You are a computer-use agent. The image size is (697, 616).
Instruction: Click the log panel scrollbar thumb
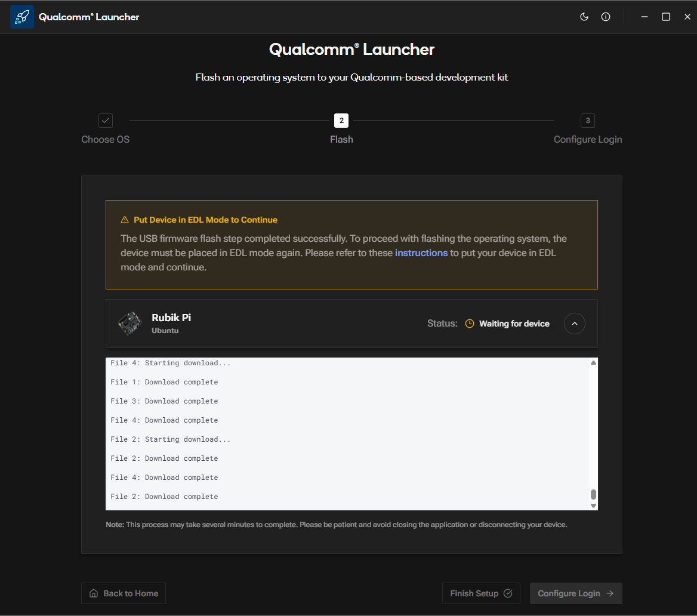tap(593, 494)
